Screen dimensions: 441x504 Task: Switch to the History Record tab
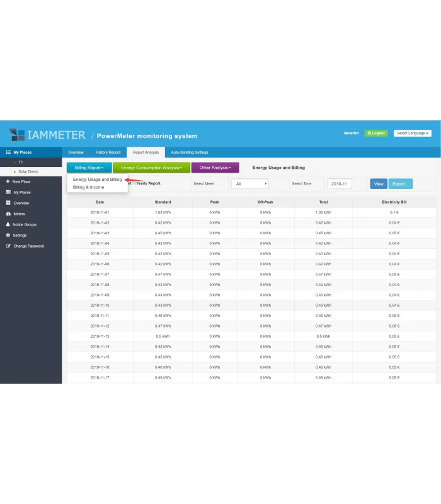[x=108, y=152]
